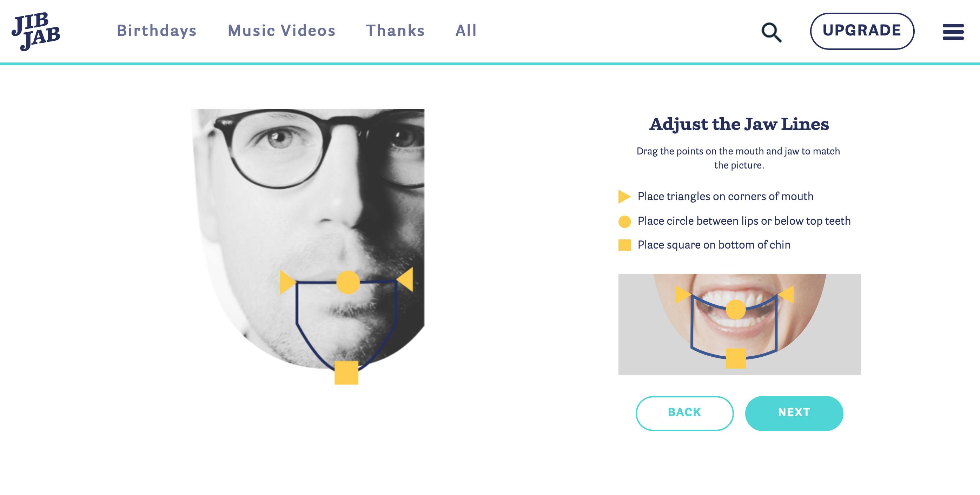Screen dimensions: 980x495
Task: Select the right mouth-corner triangle handle
Action: (405, 280)
